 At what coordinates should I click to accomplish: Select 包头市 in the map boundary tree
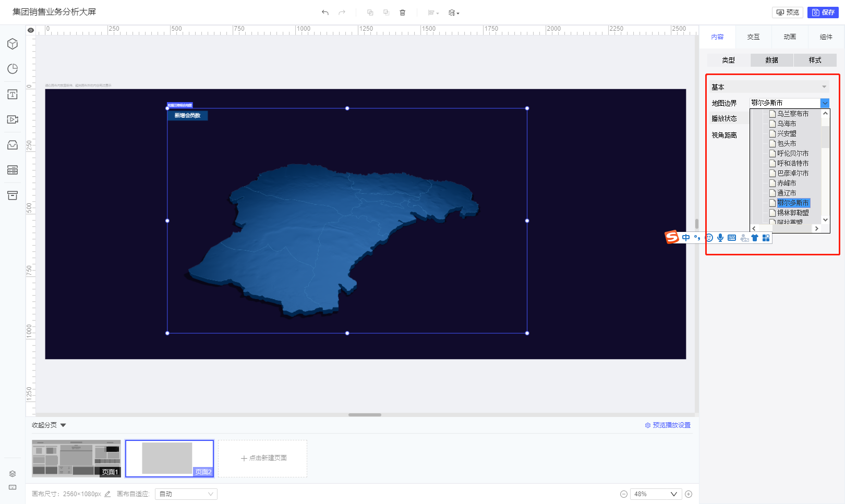tap(787, 143)
